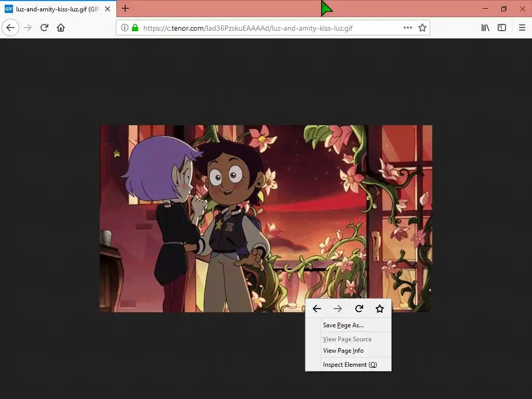This screenshot has height=399, width=532.
Task: Click the browser Back arrow button
Action: point(10,28)
